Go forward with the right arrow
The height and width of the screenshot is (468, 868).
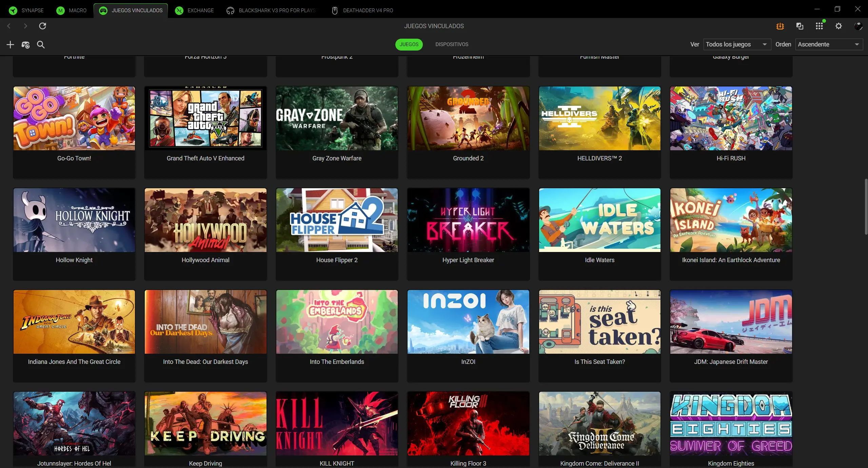point(25,26)
